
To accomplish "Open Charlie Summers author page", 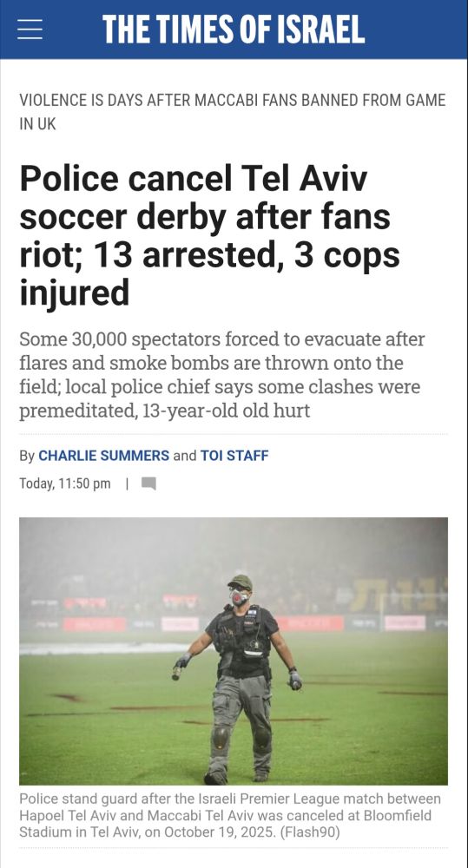I will pyautogui.click(x=103, y=456).
